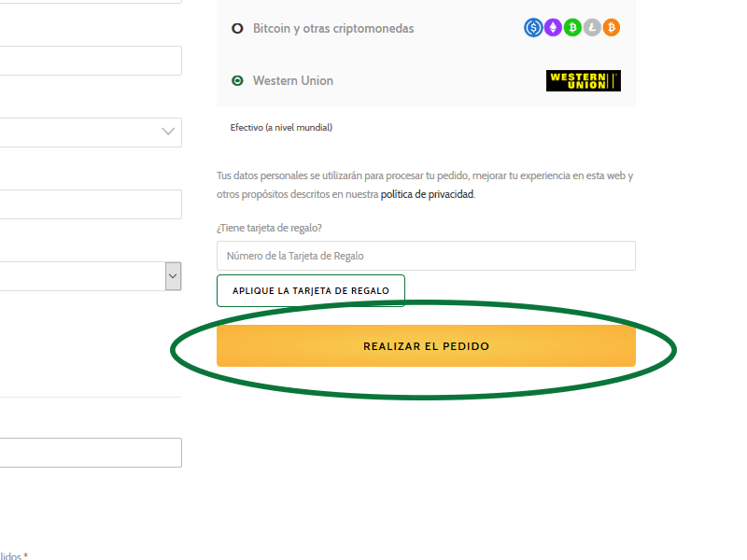Click the Western Union logo
Image resolution: width=747 pixels, height=560 pixels.
click(583, 80)
